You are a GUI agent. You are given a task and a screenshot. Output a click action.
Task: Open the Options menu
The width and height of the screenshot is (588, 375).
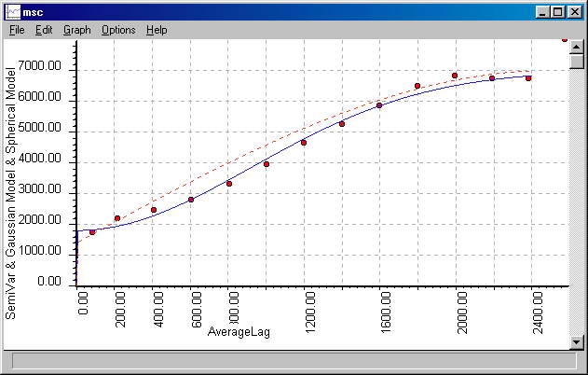(x=118, y=30)
